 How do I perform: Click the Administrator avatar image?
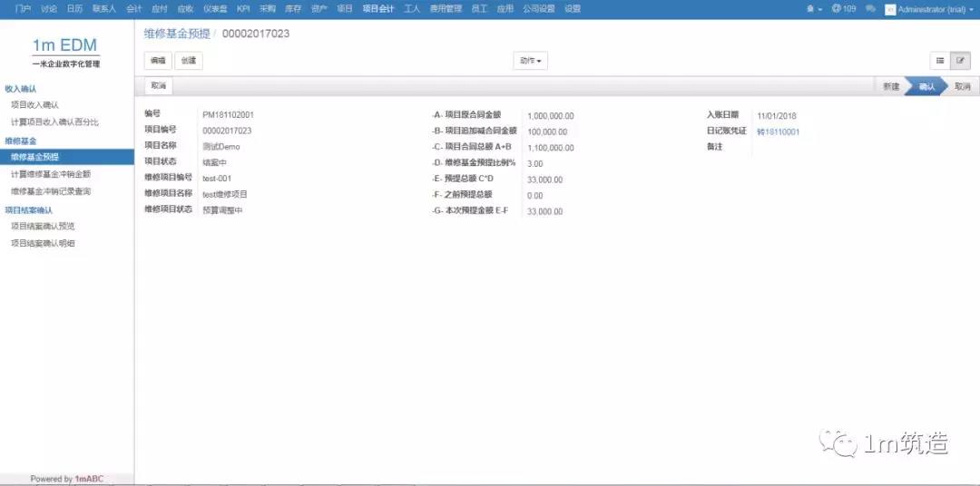pyautogui.click(x=890, y=8)
